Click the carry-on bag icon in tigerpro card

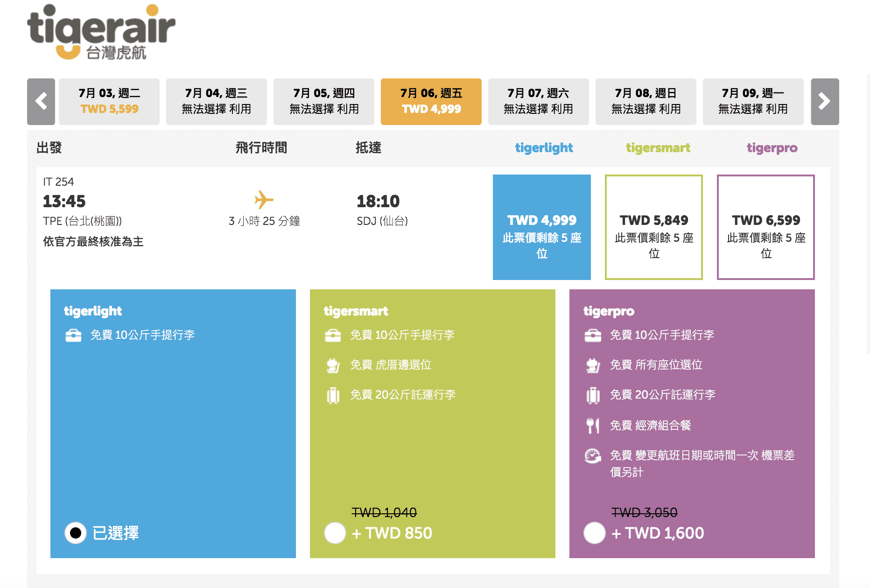click(x=593, y=336)
